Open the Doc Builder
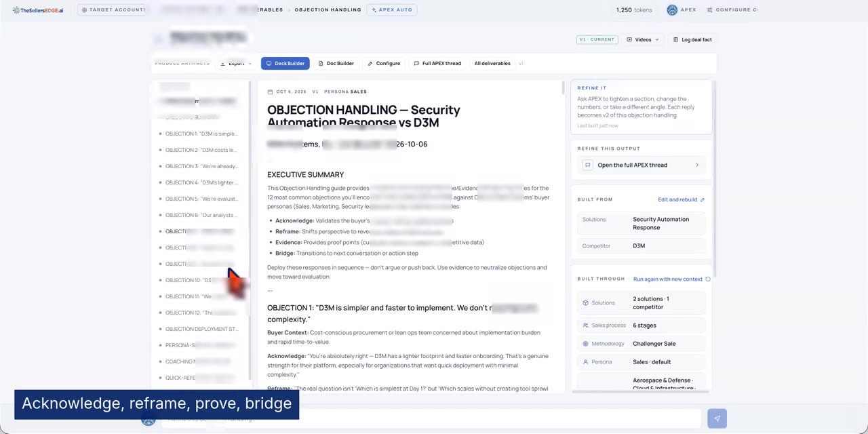The image size is (868, 434). click(x=336, y=63)
